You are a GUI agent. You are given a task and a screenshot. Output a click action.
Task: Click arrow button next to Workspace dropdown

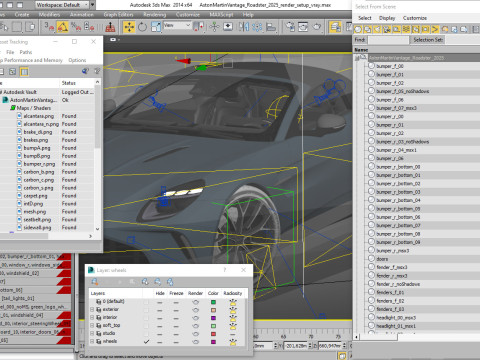pyautogui.click(x=93, y=5)
